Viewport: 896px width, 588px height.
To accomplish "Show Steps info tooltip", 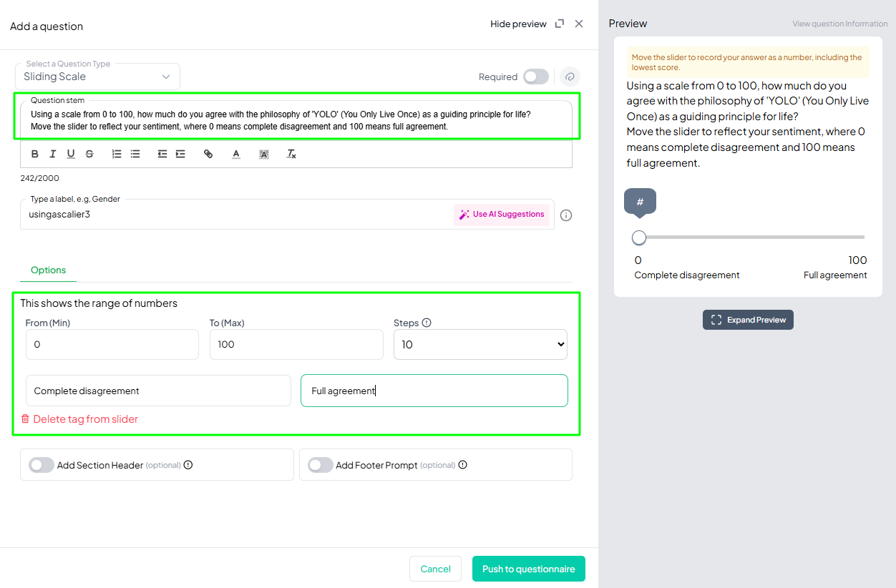I will (427, 323).
